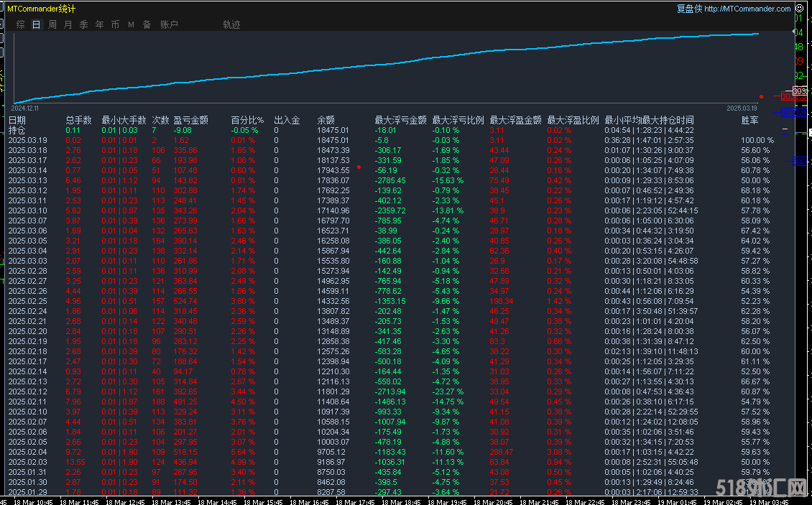Click the win rate 68.18 %
The width and height of the screenshot is (812, 505).
pos(755,190)
